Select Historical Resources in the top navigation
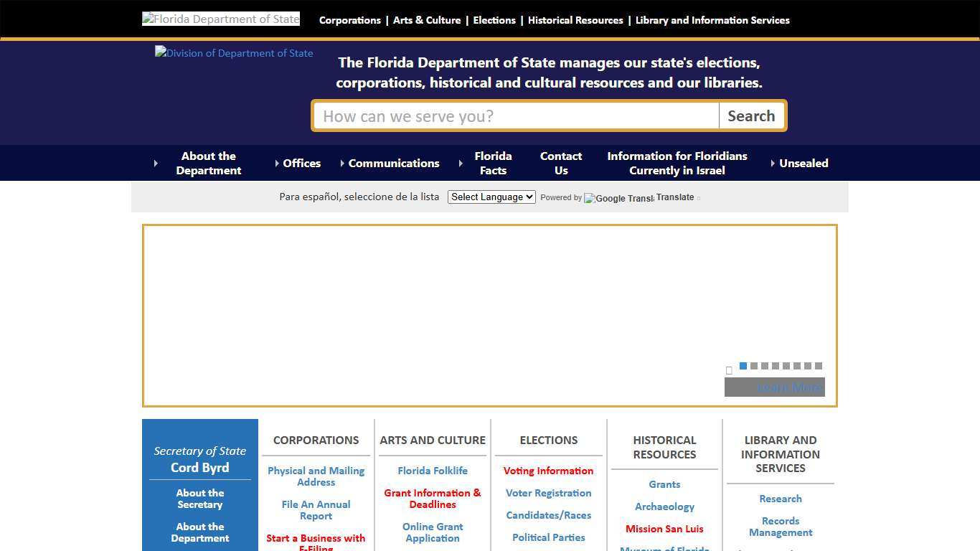Viewport: 980px width, 551px height. (575, 20)
